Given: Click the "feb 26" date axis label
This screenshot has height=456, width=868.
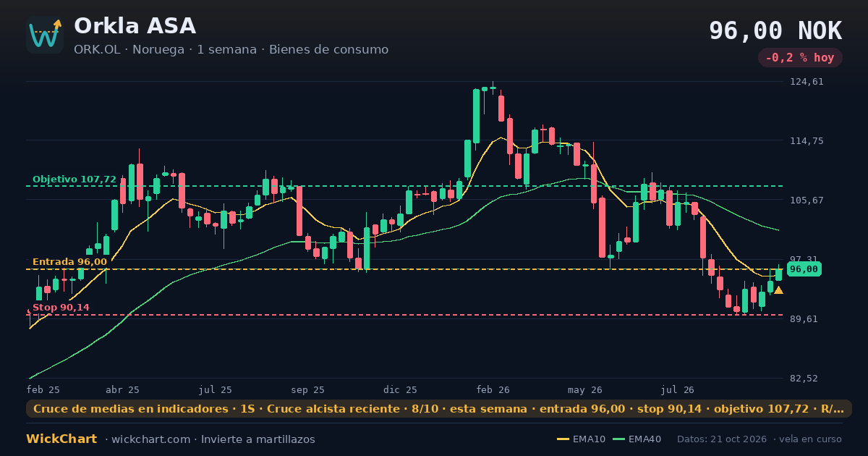Looking at the screenshot, I should pos(493,389).
